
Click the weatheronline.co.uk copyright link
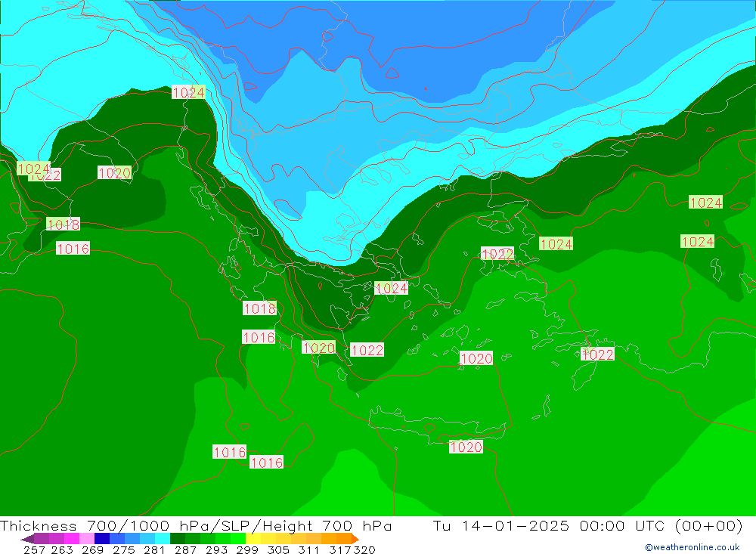click(692, 547)
